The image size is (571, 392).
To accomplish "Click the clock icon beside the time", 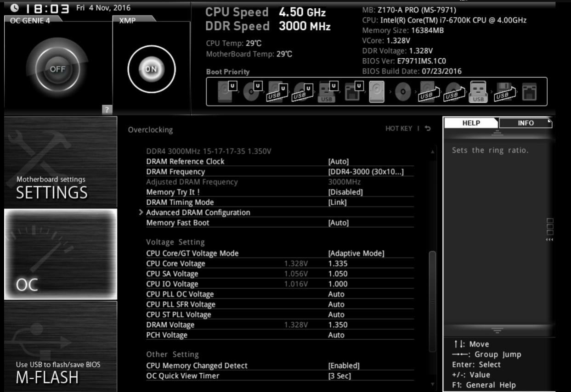I will click(x=15, y=8).
